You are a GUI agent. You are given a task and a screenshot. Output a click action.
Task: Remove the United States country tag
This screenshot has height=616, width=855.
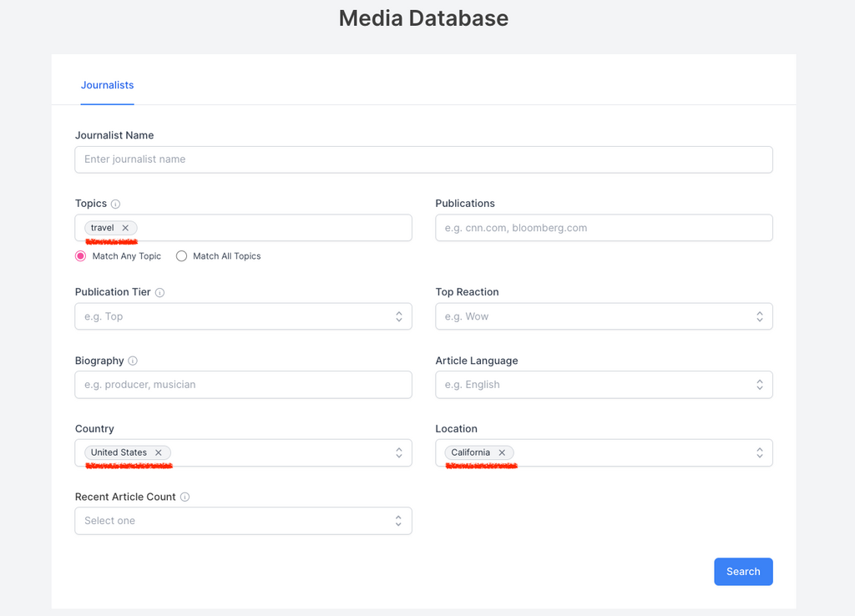click(159, 452)
